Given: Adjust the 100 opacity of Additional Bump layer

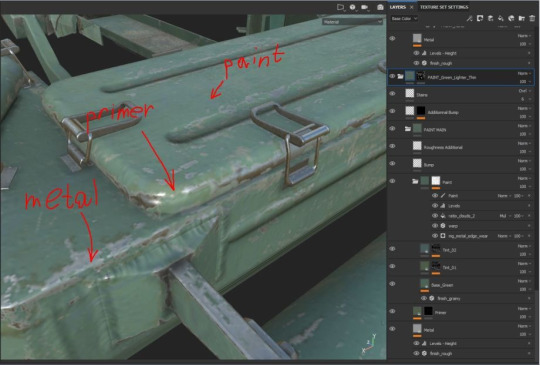Looking at the screenshot, I should click(525, 116).
